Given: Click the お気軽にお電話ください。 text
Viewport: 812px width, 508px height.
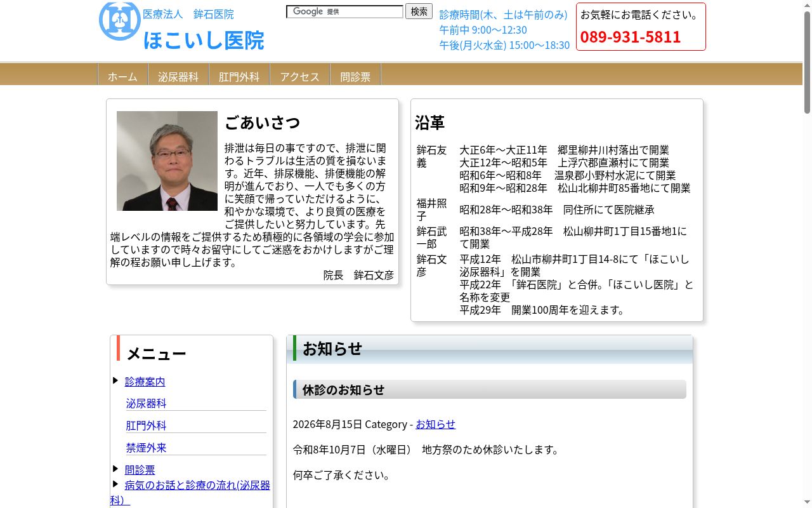Looking at the screenshot, I should (x=641, y=15).
